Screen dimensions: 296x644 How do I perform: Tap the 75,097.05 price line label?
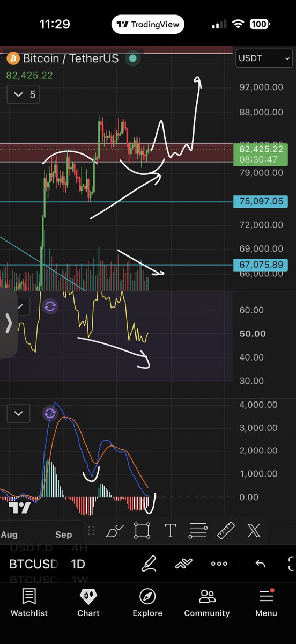pos(261,202)
